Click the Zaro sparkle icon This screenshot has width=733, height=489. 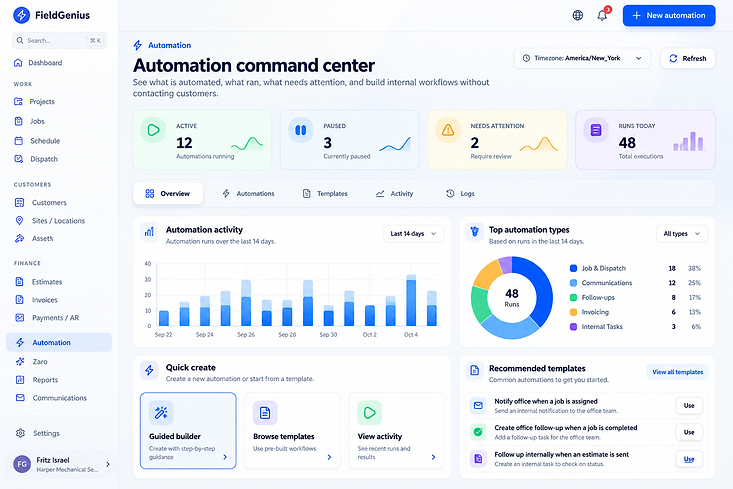tap(20, 361)
